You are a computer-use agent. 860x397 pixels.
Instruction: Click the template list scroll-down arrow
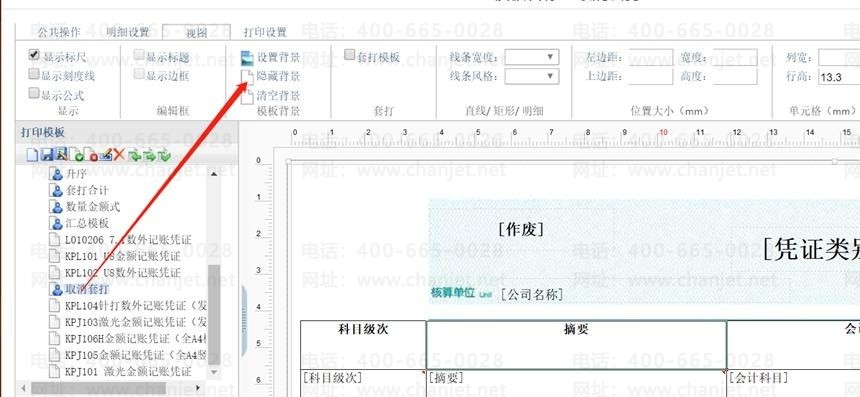point(214,372)
